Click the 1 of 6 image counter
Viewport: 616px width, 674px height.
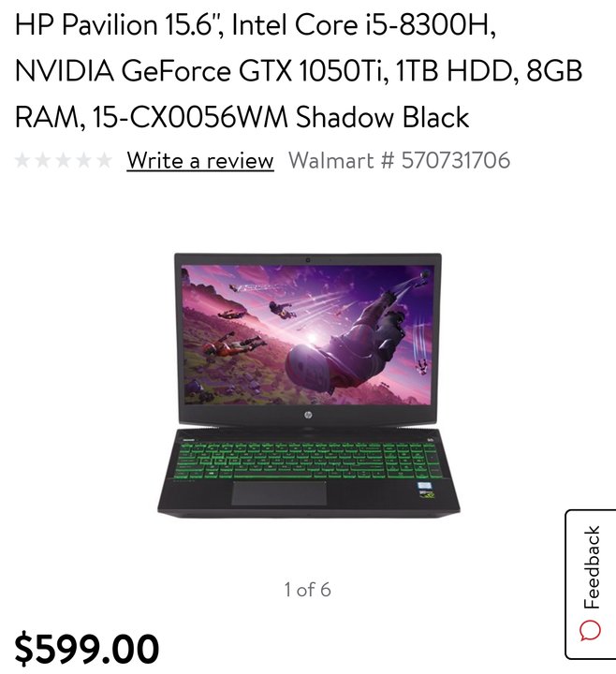[307, 590]
